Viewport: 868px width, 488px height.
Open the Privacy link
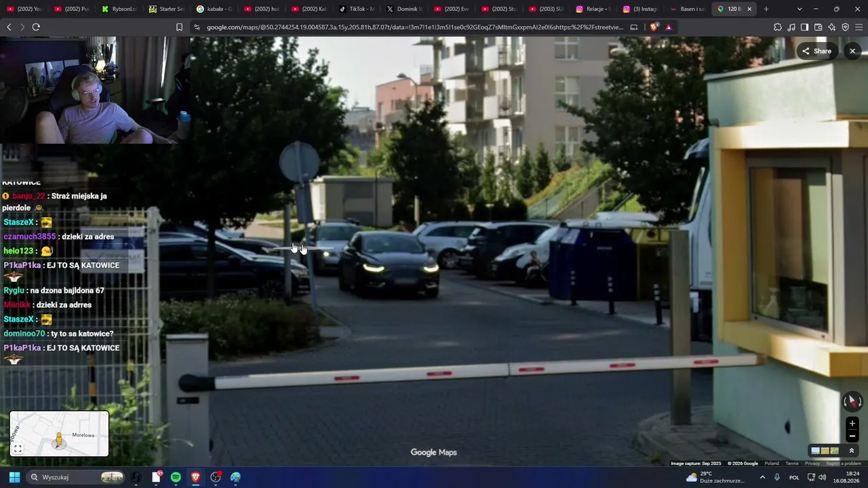click(x=812, y=464)
